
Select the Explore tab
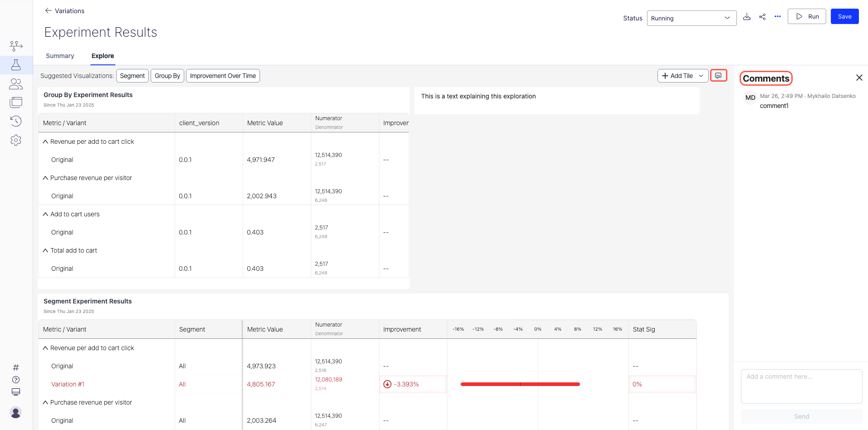click(103, 56)
